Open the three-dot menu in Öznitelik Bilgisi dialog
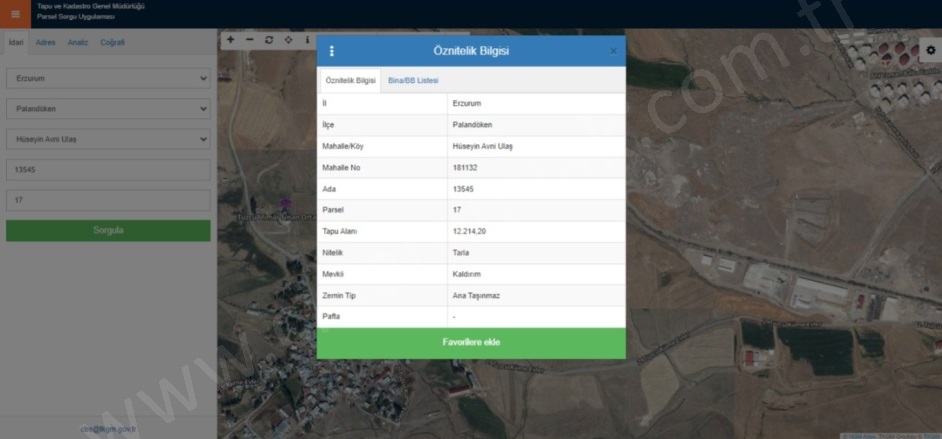 (x=332, y=51)
